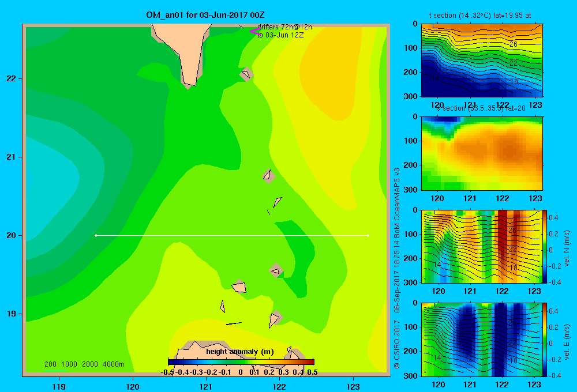Image resolution: width=577 pixels, height=392 pixels.
Task: Click the 14 contour label in t section
Action: click(435, 78)
